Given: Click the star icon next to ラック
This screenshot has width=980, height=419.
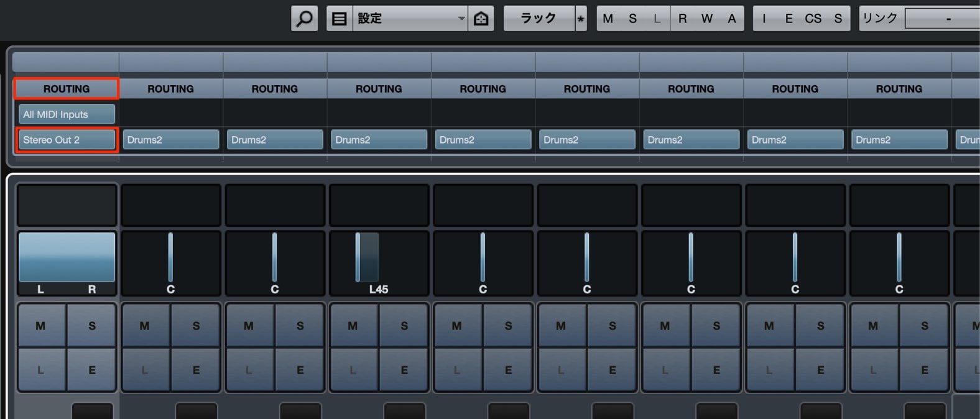Looking at the screenshot, I should click(581, 19).
